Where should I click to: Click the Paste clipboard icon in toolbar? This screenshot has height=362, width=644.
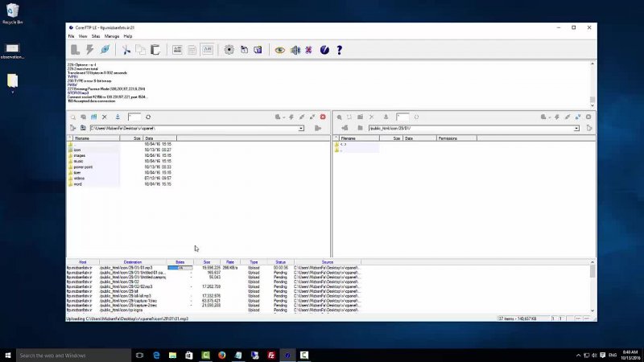155,50
